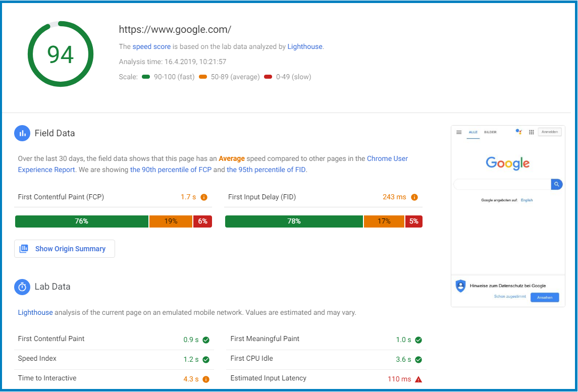
Task: Click the Speed Index label
Action: point(37,359)
